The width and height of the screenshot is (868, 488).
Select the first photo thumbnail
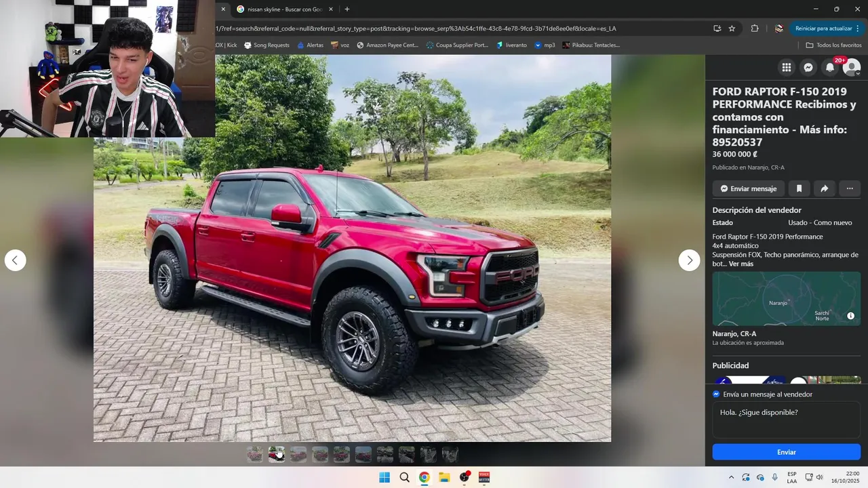point(255,454)
